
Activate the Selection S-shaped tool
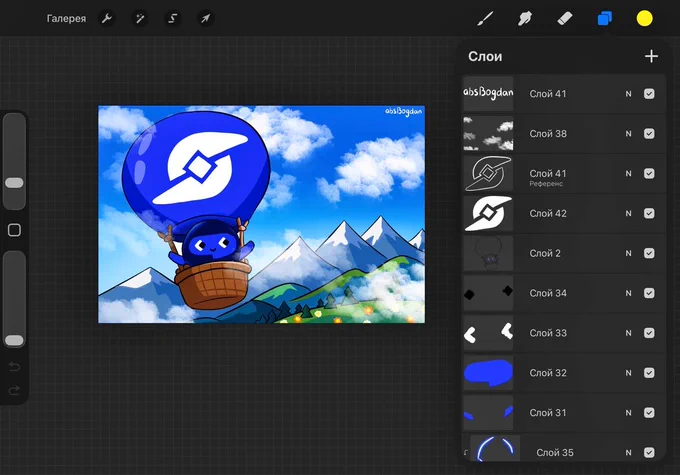[x=173, y=19]
